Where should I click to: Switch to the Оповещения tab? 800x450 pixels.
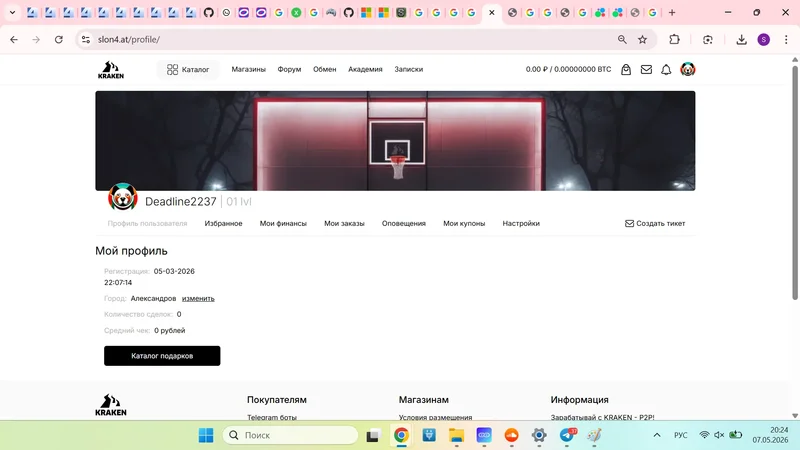pyautogui.click(x=404, y=223)
